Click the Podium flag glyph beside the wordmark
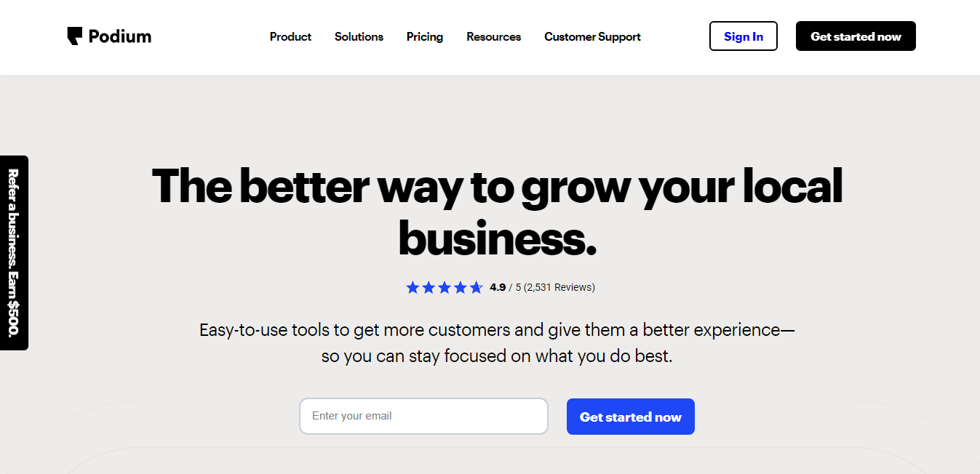The width and height of the screenshot is (980, 474). click(73, 36)
